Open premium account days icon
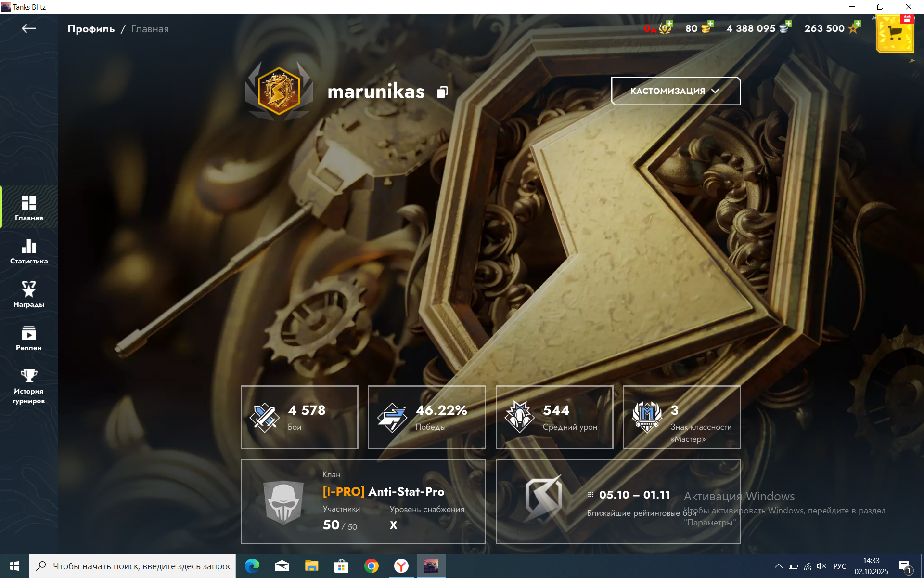Screen dimensions: 924x578 click(665, 28)
